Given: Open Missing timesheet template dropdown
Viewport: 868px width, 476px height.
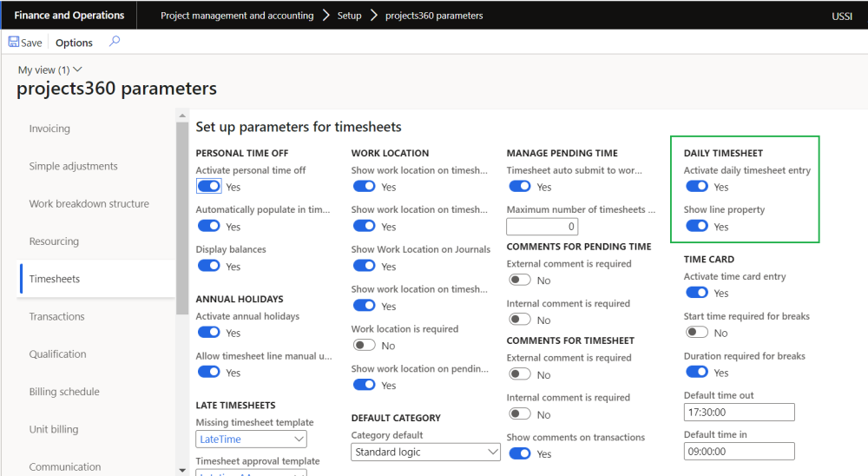Looking at the screenshot, I should pos(251,440).
